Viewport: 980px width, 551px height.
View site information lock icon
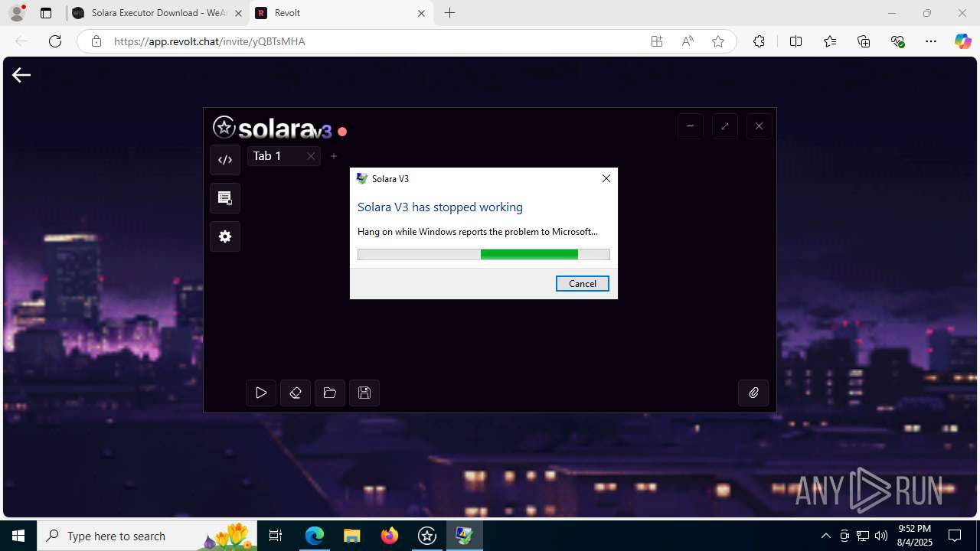tap(96, 41)
